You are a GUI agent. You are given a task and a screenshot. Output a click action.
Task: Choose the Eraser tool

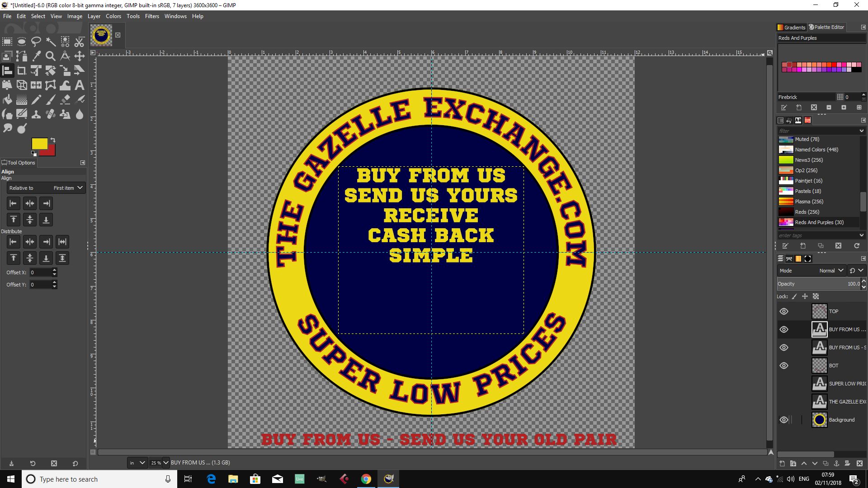tap(65, 100)
